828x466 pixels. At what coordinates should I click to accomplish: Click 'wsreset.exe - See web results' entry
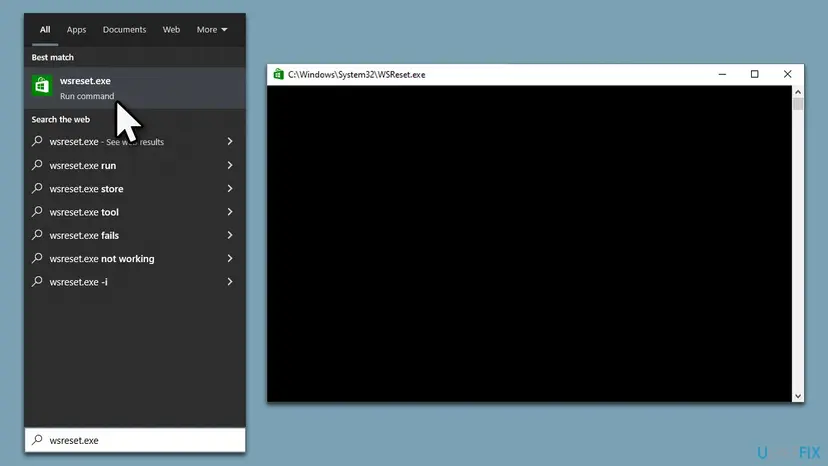tap(135, 141)
